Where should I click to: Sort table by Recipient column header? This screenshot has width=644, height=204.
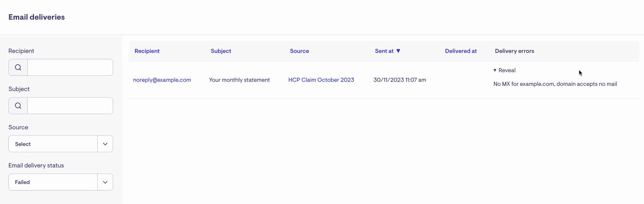pos(147,51)
